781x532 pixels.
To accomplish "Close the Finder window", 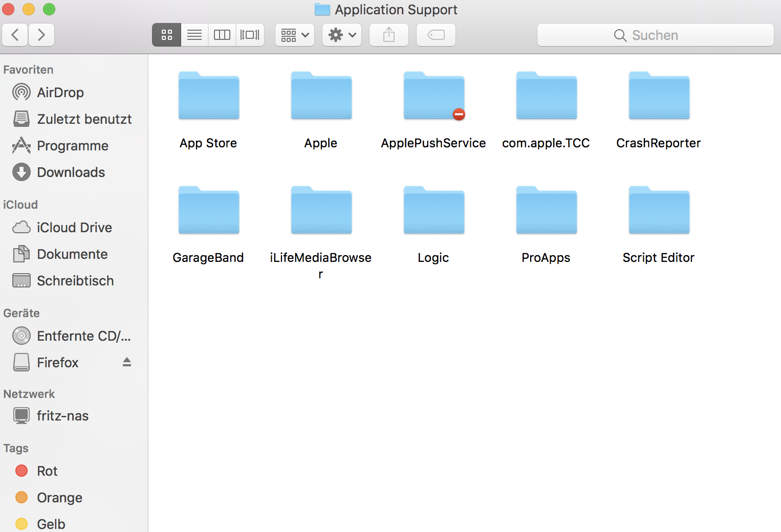I will coord(8,9).
